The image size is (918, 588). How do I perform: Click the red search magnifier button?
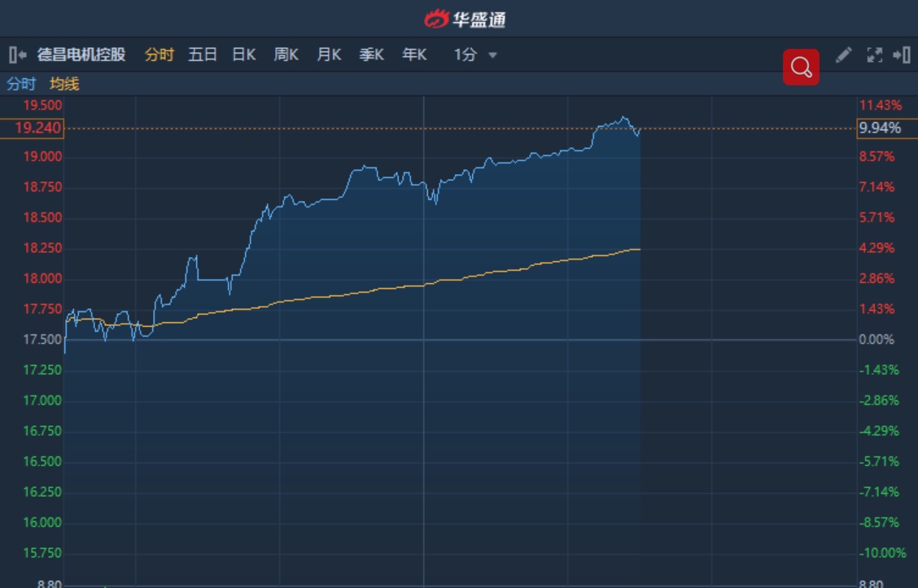click(801, 67)
